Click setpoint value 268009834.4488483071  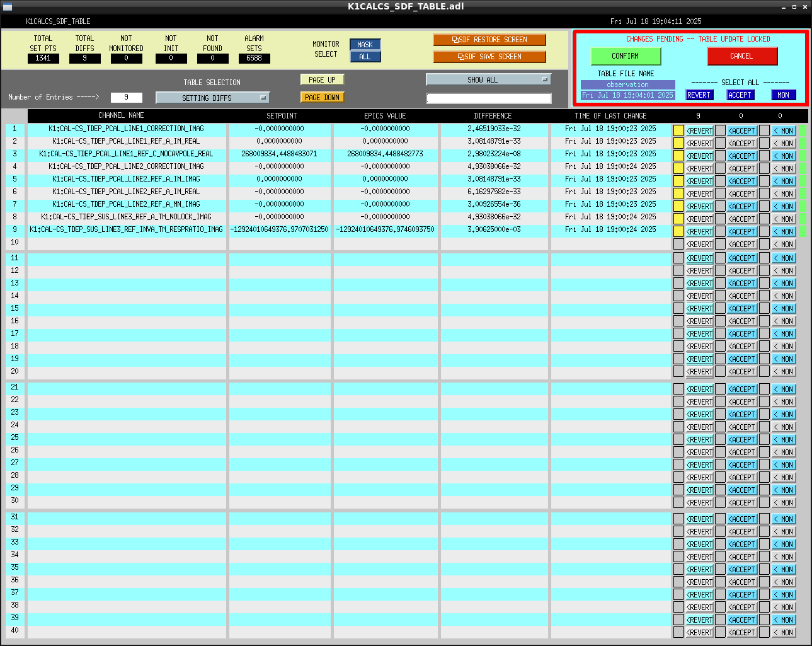279,154
